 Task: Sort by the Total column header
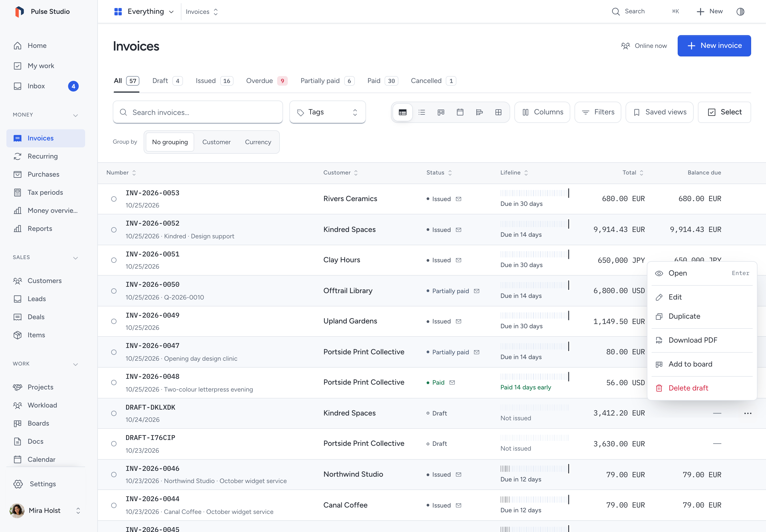click(633, 173)
